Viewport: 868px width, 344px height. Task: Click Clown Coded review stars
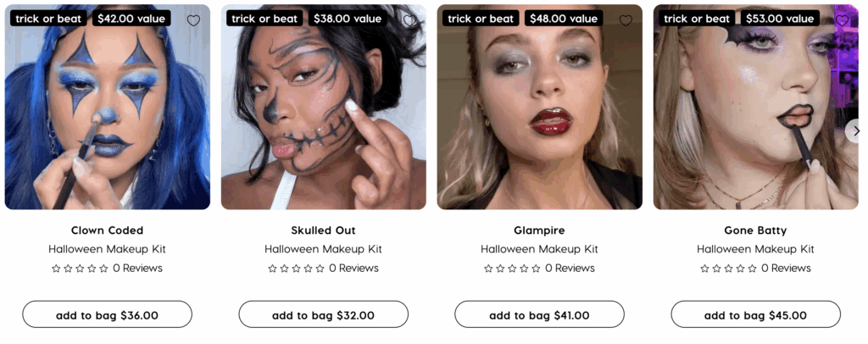[x=80, y=269]
